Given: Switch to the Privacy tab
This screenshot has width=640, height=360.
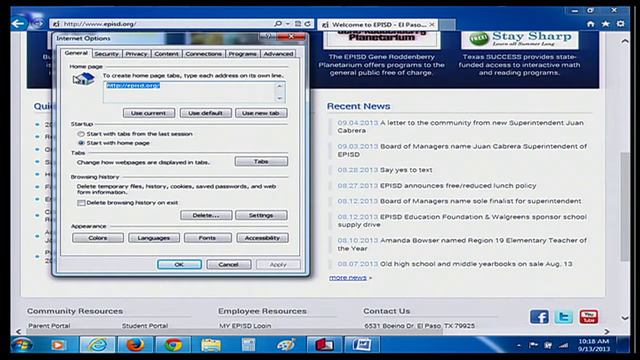Looking at the screenshot, I should coord(136,54).
